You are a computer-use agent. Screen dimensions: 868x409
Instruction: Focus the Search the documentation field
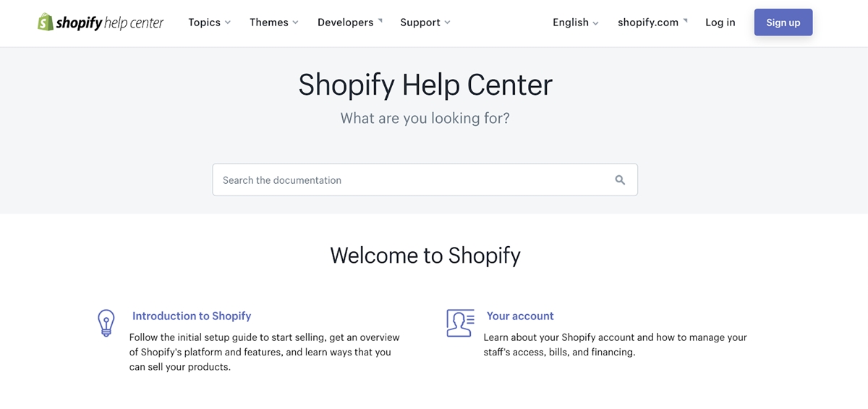point(425,180)
